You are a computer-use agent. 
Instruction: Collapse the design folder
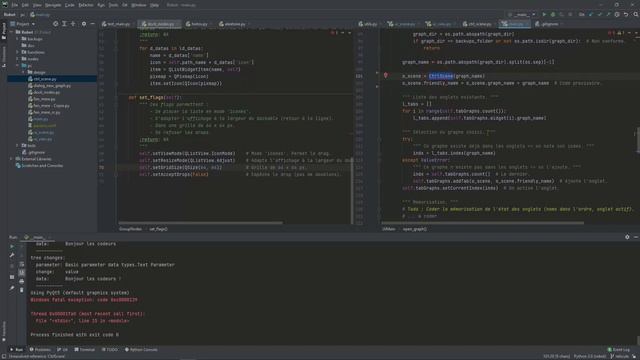tap(23, 72)
